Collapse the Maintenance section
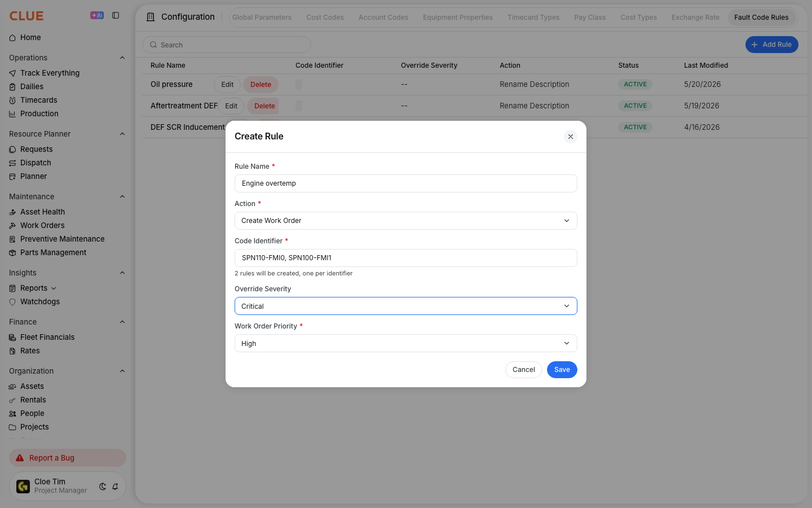The width and height of the screenshot is (812, 508). [x=122, y=196]
